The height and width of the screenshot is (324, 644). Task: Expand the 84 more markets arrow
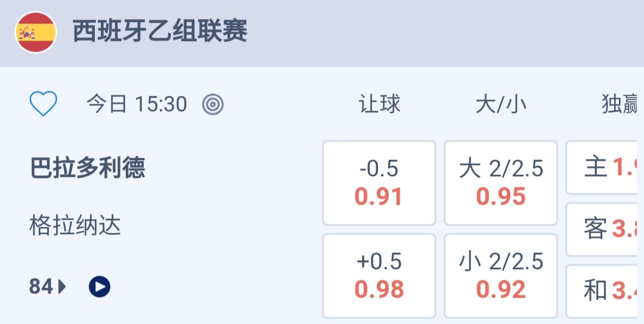tap(62, 287)
